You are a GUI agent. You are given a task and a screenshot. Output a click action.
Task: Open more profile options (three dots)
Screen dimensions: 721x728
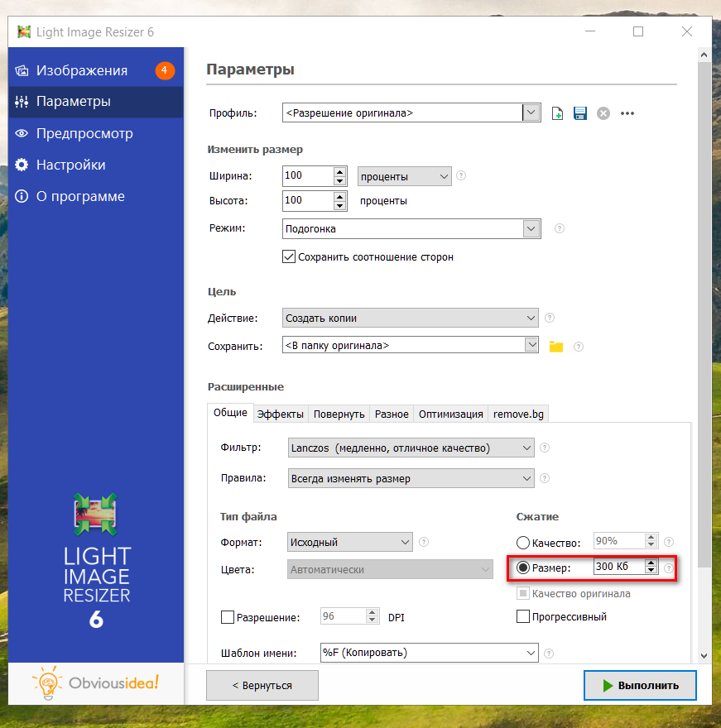pos(627,113)
